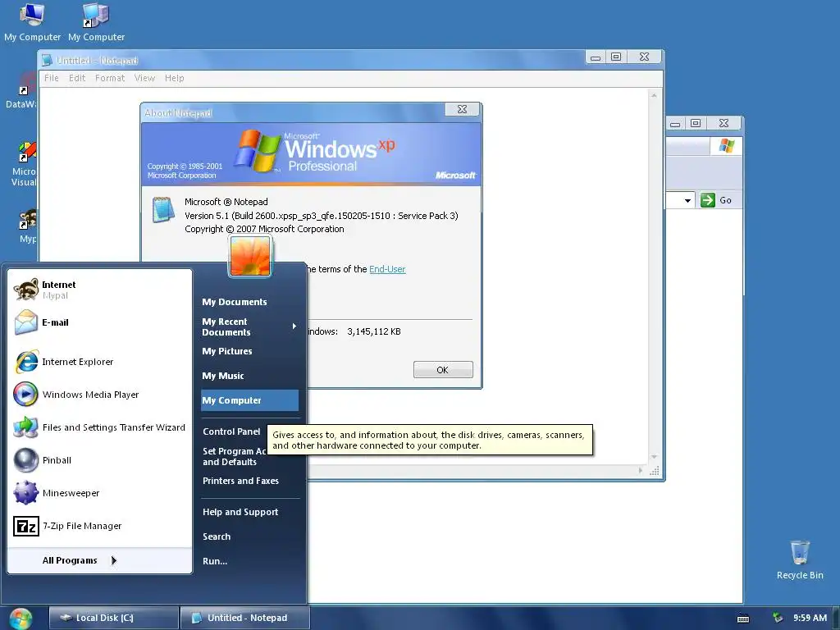Open the address bar dropdown arrow
Image resolution: width=840 pixels, height=630 pixels.
pyautogui.click(x=687, y=200)
